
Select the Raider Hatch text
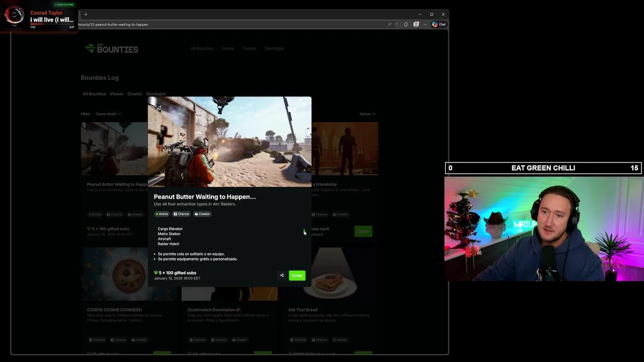[x=169, y=244]
